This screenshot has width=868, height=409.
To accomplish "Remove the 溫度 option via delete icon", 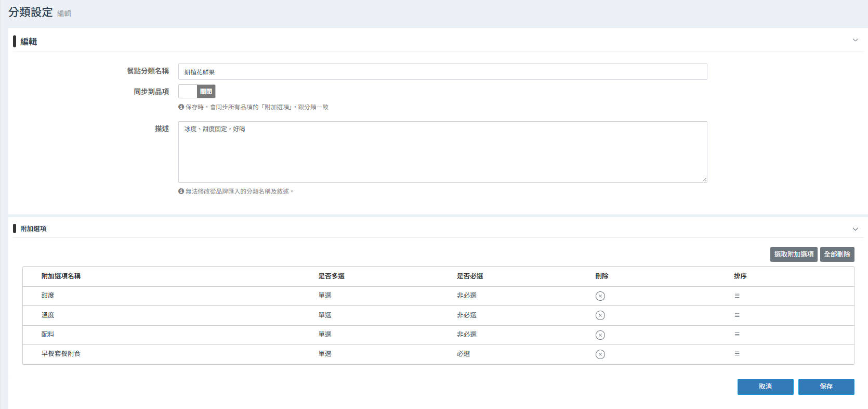I will point(600,315).
